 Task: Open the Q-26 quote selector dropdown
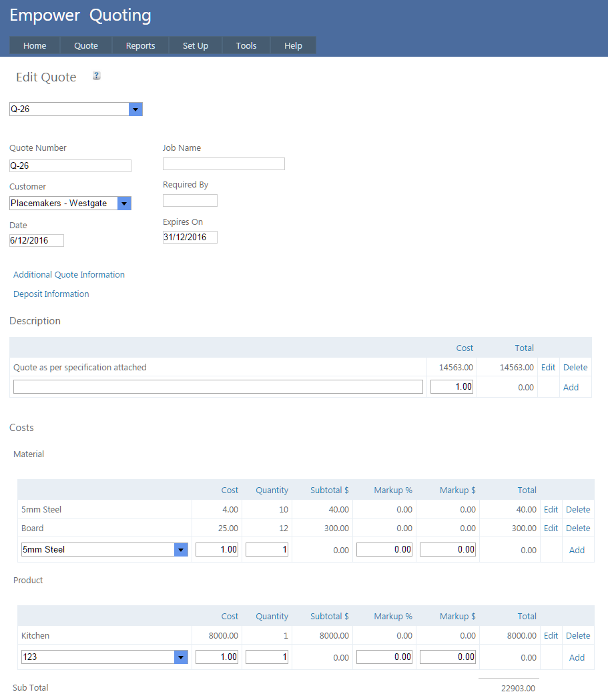135,109
